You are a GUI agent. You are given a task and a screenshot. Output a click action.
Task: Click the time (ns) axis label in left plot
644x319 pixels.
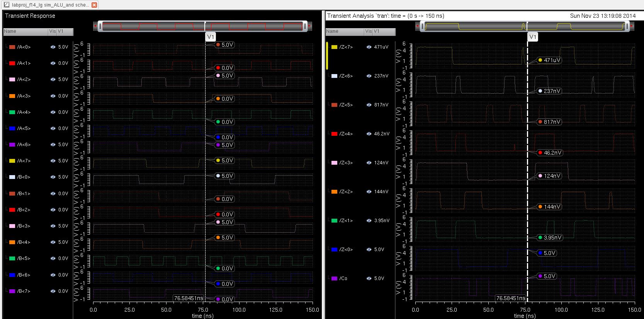tap(202, 316)
